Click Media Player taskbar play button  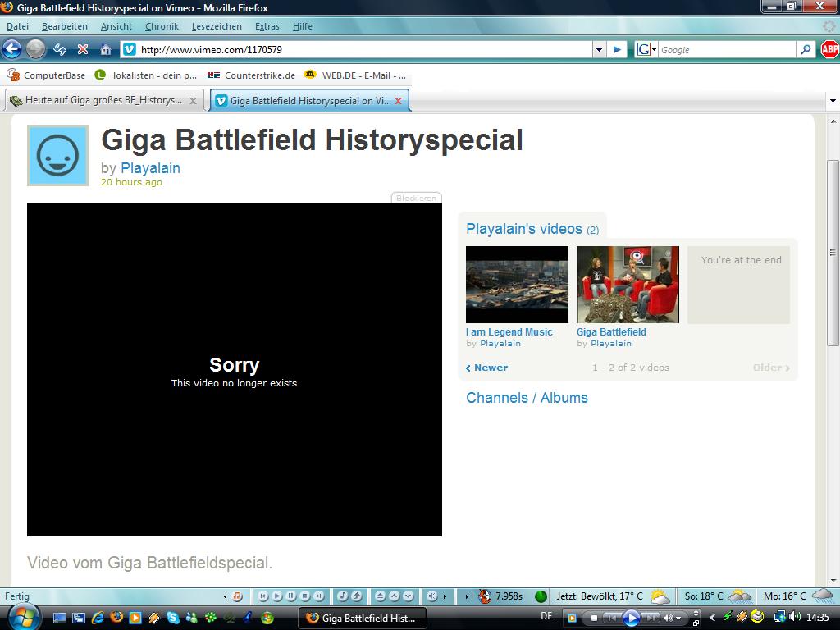point(632,618)
